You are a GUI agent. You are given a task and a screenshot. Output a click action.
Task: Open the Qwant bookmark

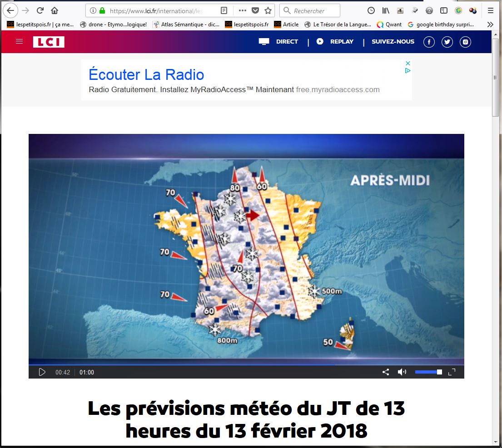coord(389,25)
